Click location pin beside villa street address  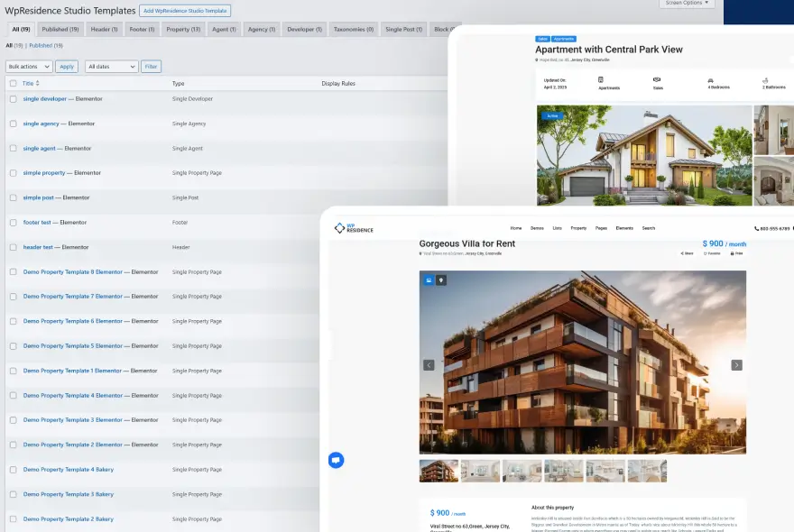pos(420,253)
